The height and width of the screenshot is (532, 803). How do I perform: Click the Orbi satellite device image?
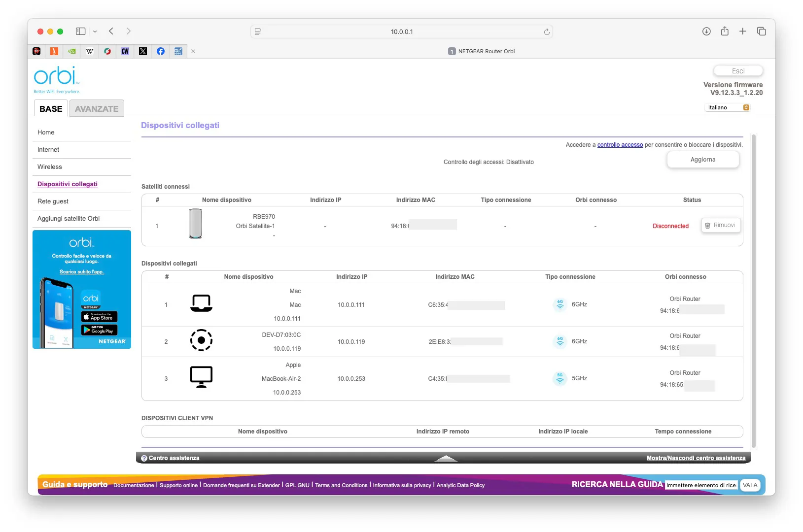(196, 224)
